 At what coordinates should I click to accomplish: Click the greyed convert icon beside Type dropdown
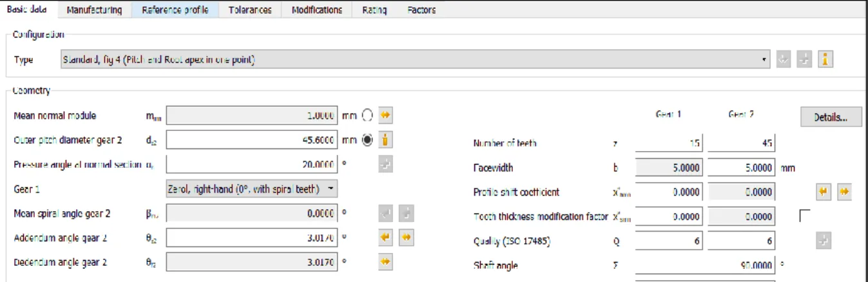(784, 59)
